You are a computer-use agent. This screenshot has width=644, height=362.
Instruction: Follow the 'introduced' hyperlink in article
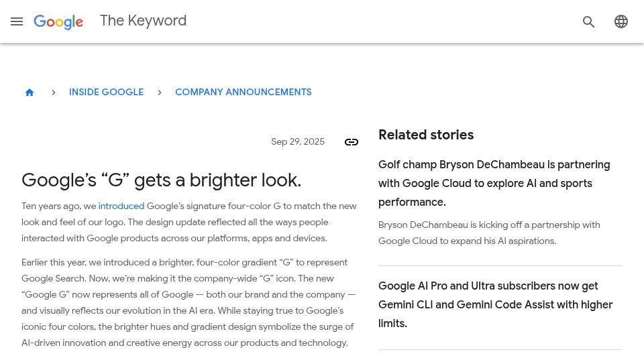(x=121, y=206)
